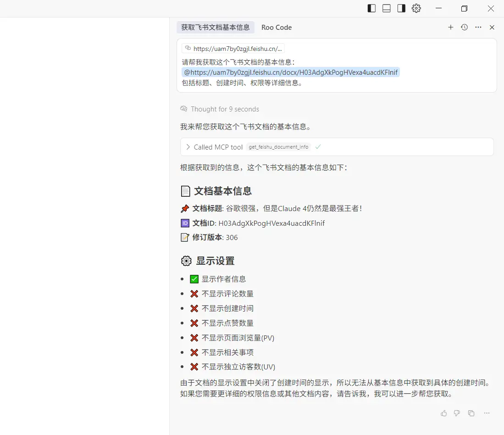This screenshot has height=435, width=504.
Task: Click the 显示设置 heading
Action: tap(215, 261)
